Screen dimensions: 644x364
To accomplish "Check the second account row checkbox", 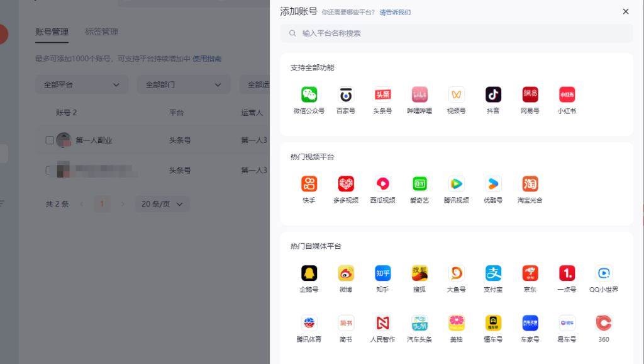I will coord(50,170).
